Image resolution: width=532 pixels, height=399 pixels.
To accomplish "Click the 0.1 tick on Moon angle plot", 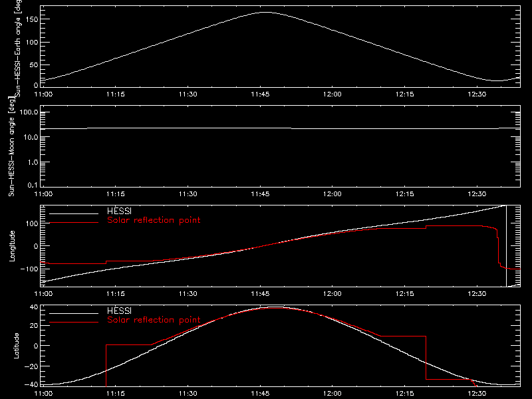I will tap(33, 185).
